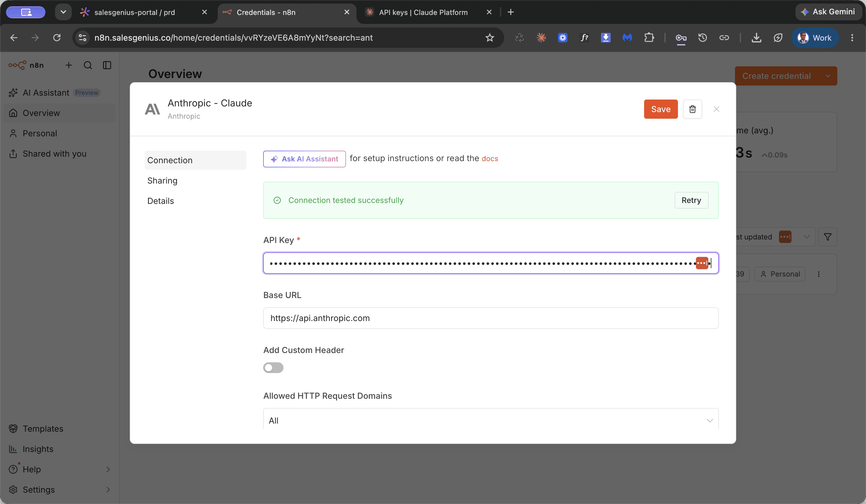Save the Anthropic credential

click(661, 109)
